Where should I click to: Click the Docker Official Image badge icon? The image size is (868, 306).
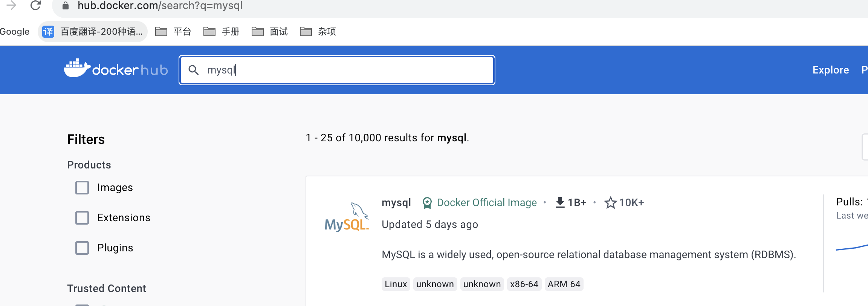427,203
